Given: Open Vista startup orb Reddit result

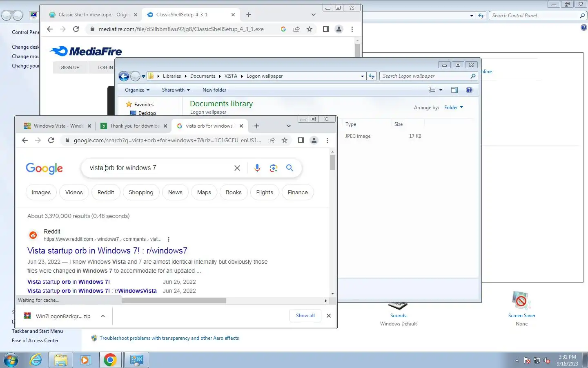Looking at the screenshot, I should (x=107, y=251).
